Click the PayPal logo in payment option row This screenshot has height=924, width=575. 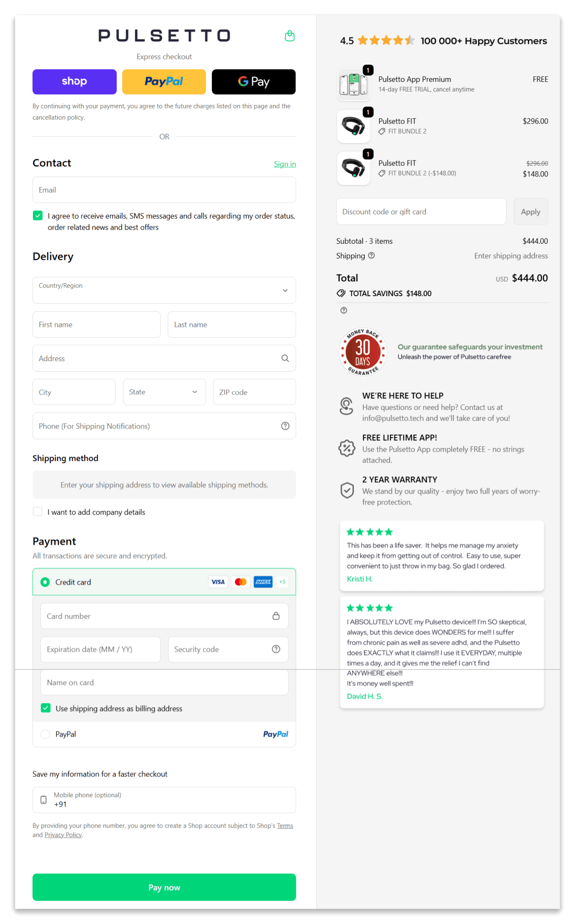(x=276, y=734)
